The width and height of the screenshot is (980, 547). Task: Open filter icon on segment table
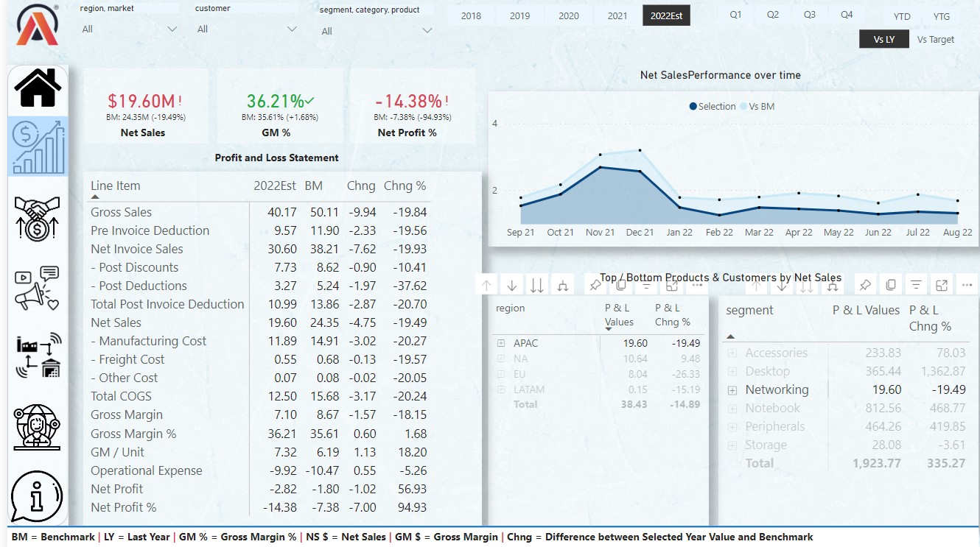916,285
